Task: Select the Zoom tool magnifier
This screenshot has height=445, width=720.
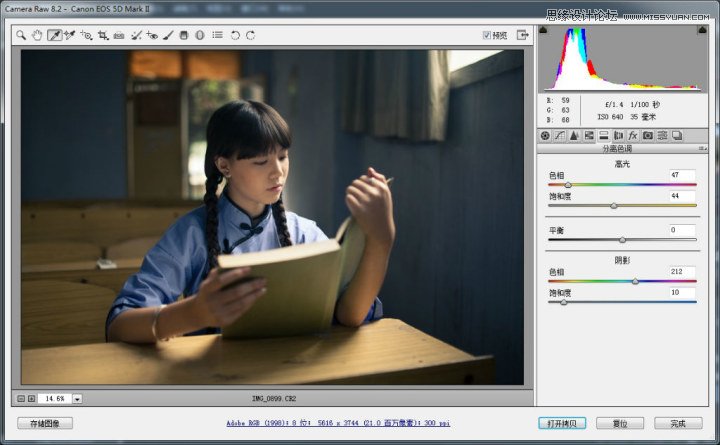Action: (21, 35)
